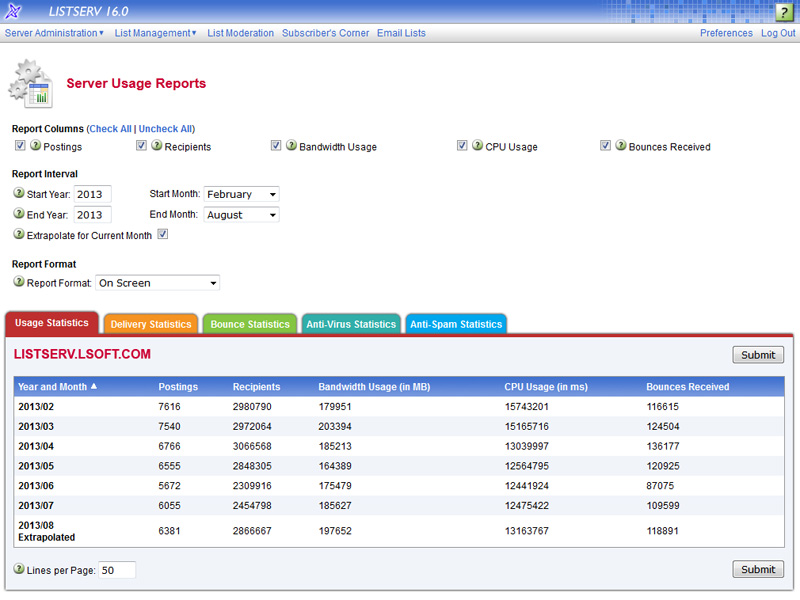
Task: Click the Start Year input field
Action: pos(92,194)
